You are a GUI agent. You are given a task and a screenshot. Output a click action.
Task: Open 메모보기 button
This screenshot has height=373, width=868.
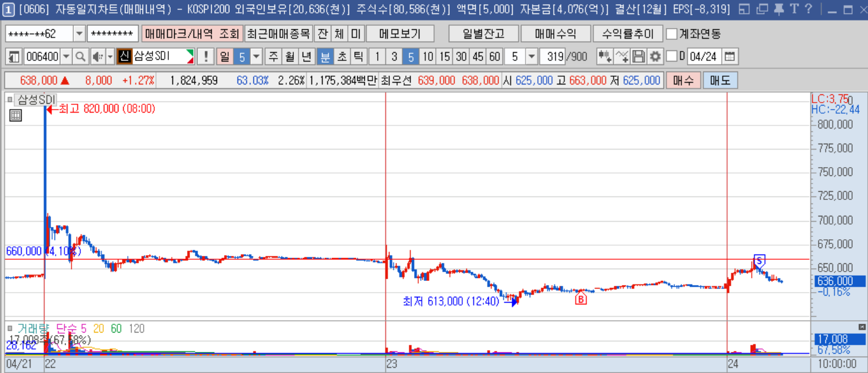tap(401, 34)
